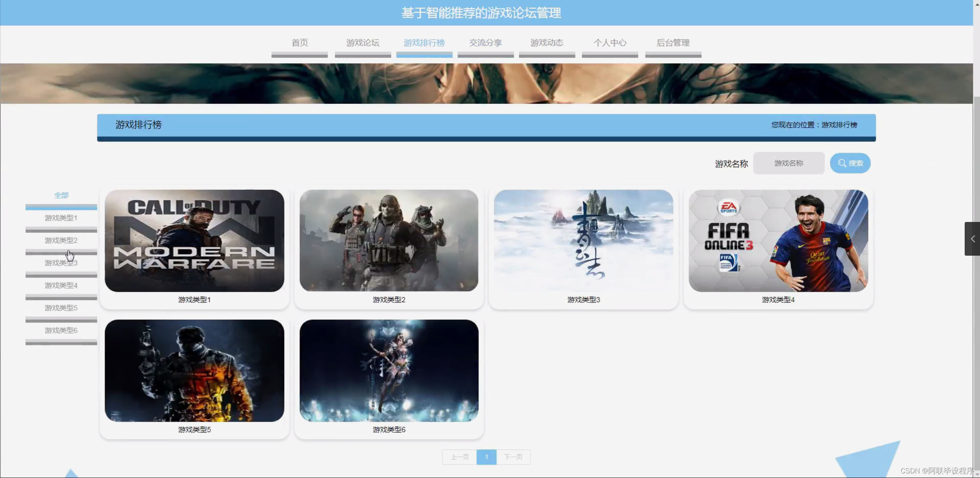Viewport: 980px width, 478px height.
Task: Click the 游戏类型5 card caption
Action: [194, 430]
